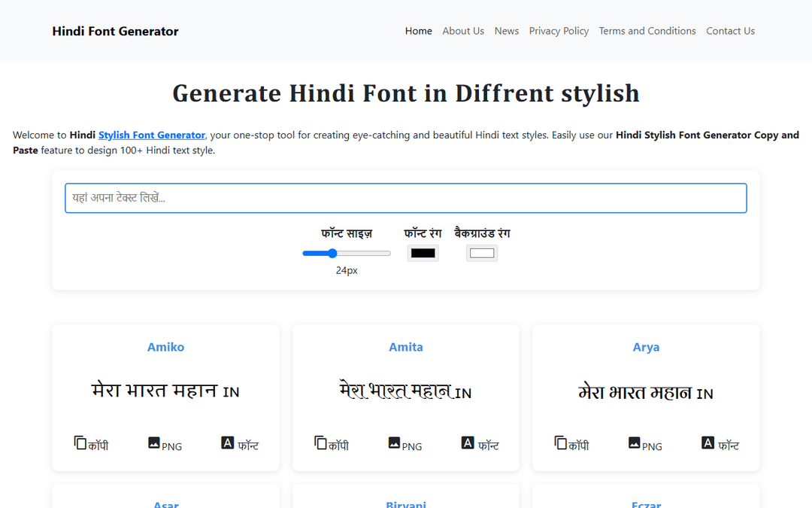Click the page heading Generate Hindi Font
The height and width of the screenshot is (508, 812).
click(406, 93)
